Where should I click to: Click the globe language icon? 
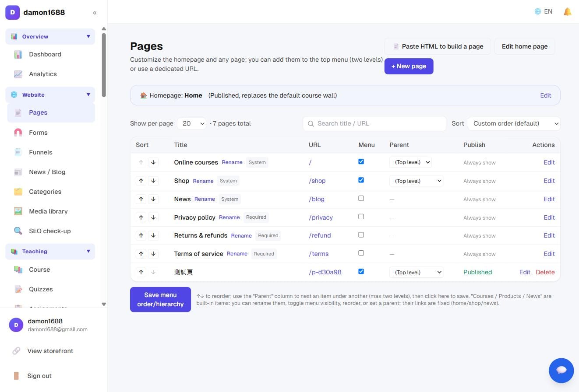(x=538, y=12)
